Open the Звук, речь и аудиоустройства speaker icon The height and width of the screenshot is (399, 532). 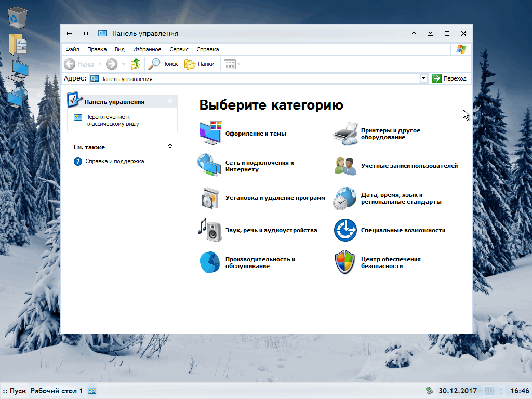[x=210, y=230]
